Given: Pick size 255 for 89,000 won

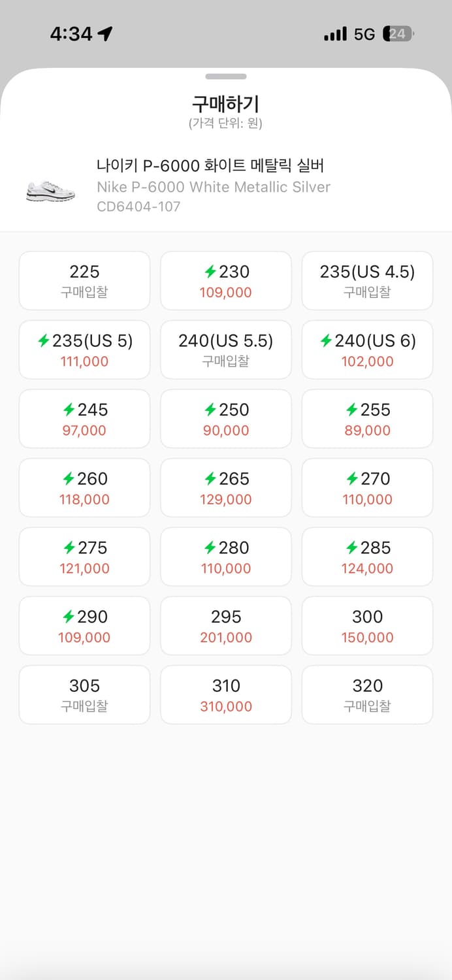Looking at the screenshot, I should [x=367, y=419].
